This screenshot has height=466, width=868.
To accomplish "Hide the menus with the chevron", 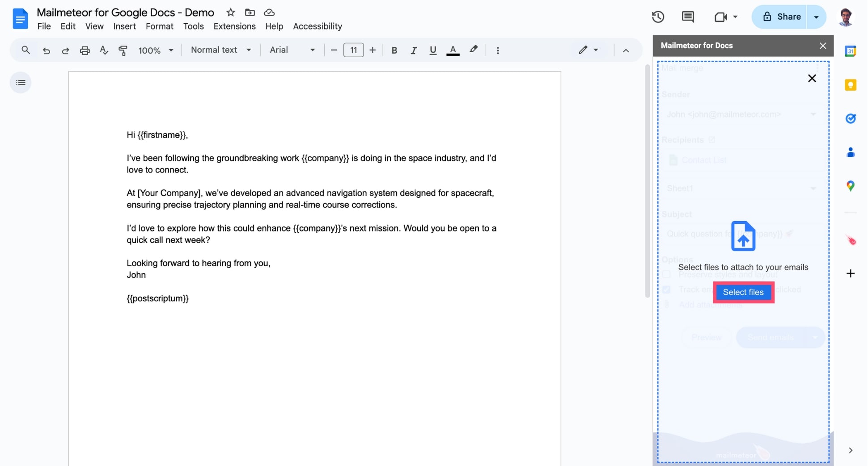I will (x=626, y=50).
